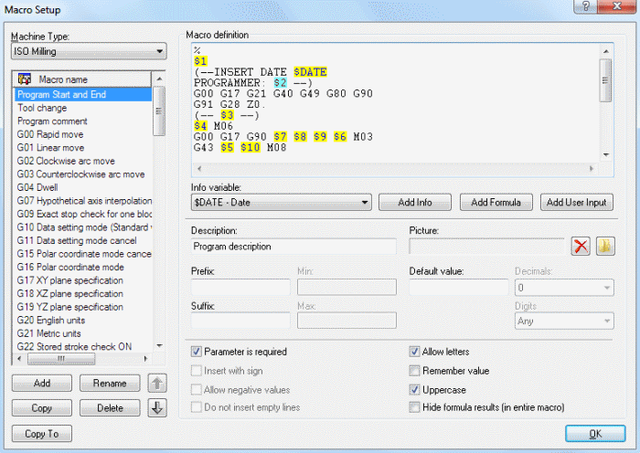Toggle Do not insert empty lines checkbox
The image size is (640, 453).
pos(196,407)
